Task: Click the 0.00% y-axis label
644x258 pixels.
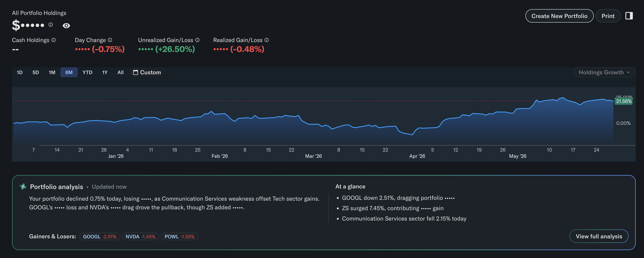Action: 623,123
